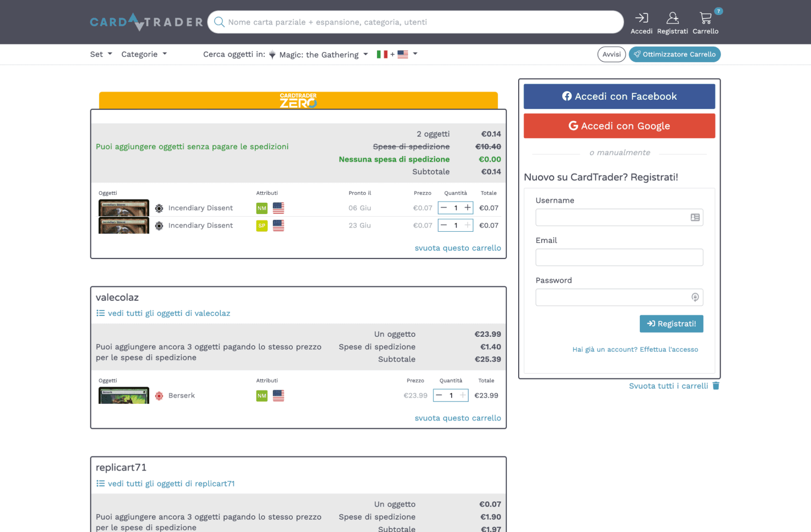Image resolution: width=811 pixels, height=532 pixels.
Task: Click the 23 Giu Incendiary Dissent card name
Action: [201, 226]
